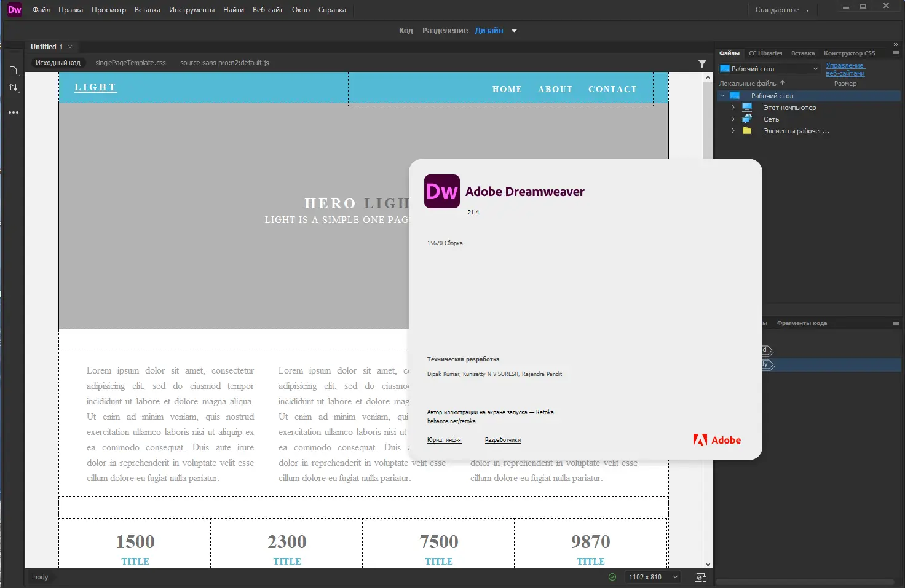905x588 pixels.
Task: Open the Найти menu
Action: 234,10
